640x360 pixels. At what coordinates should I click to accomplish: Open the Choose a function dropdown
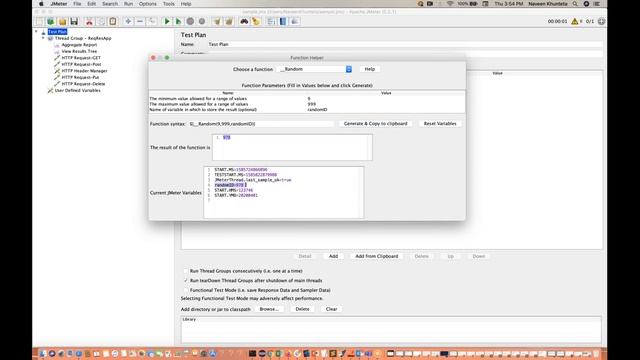pyautogui.click(x=314, y=69)
